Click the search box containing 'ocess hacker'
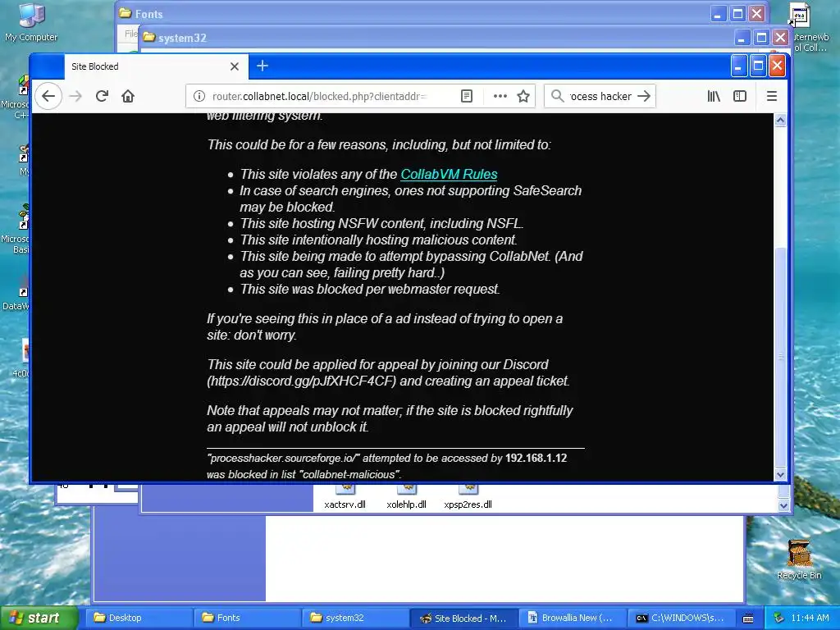Image resolution: width=840 pixels, height=630 pixels. point(600,97)
